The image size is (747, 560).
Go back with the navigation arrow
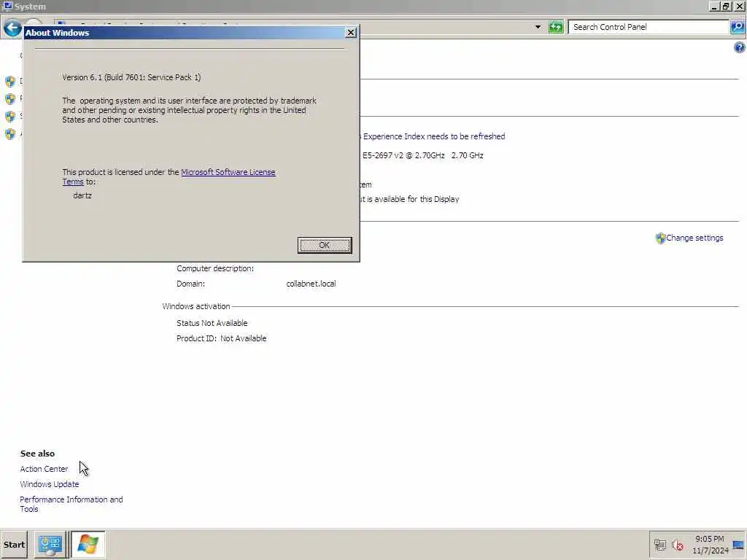(x=12, y=28)
